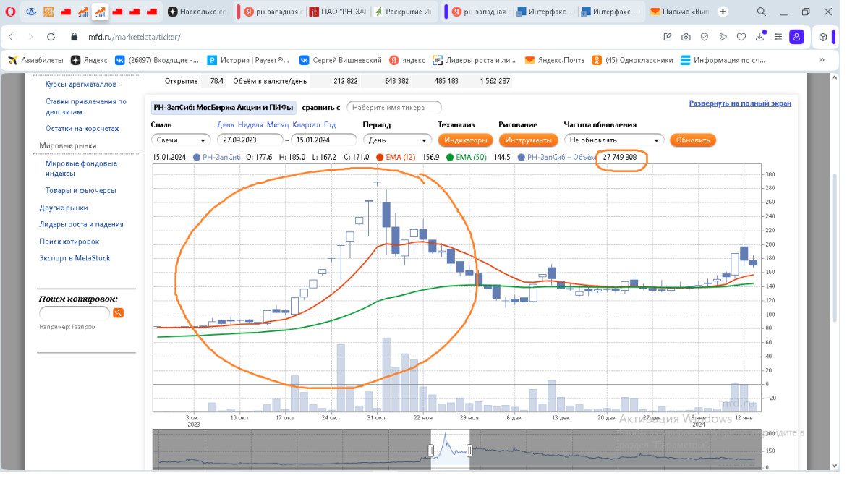
Task: Click the Инструменты drawing button
Action: click(528, 140)
